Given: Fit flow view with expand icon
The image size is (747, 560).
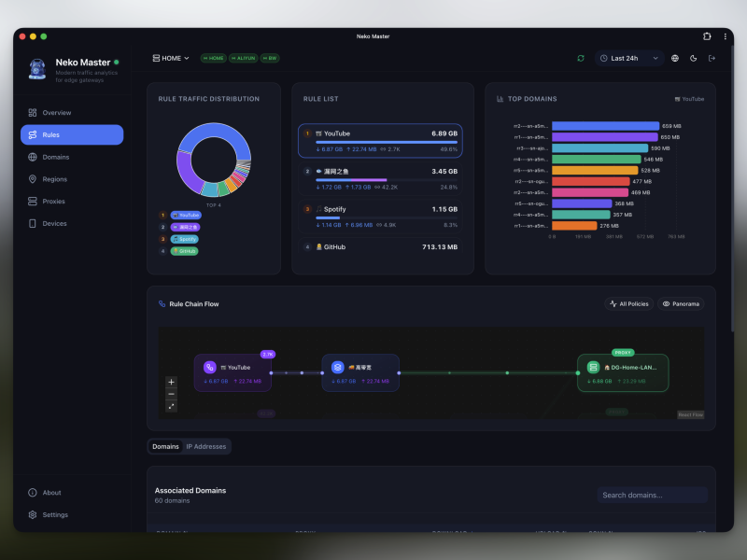Looking at the screenshot, I should (x=171, y=406).
